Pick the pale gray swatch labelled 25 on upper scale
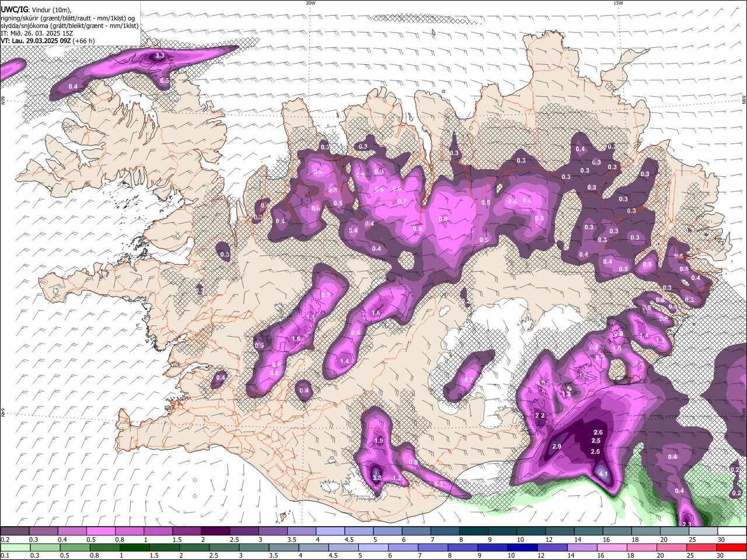 point(703,531)
